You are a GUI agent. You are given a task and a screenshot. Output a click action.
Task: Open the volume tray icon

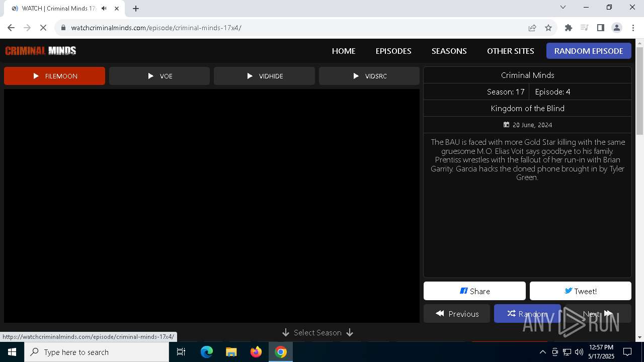tap(579, 352)
